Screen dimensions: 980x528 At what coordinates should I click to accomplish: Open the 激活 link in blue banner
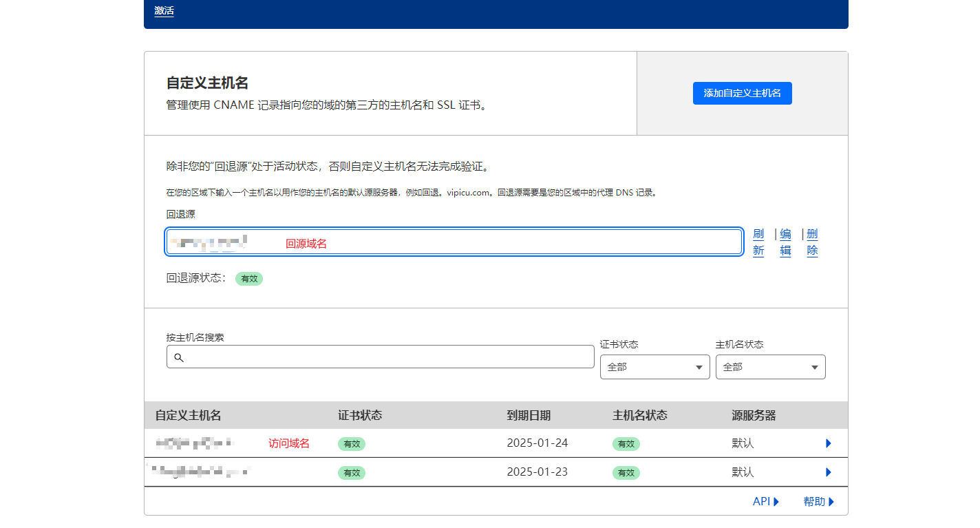click(164, 11)
